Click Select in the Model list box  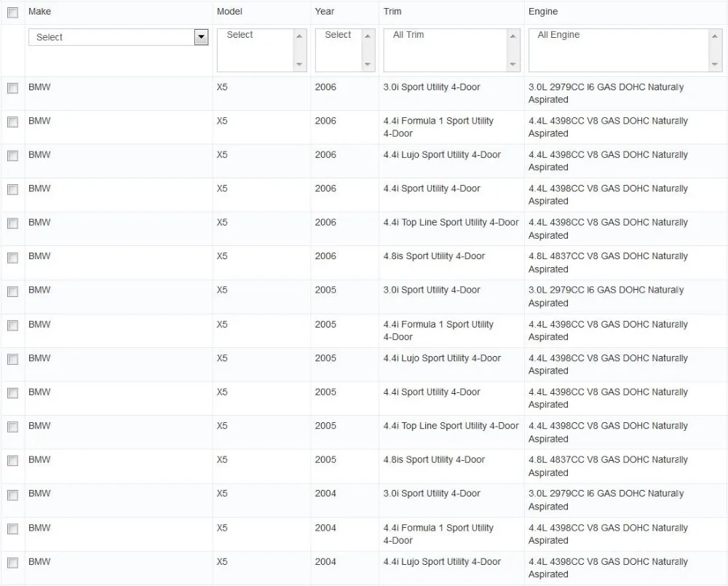pos(240,35)
